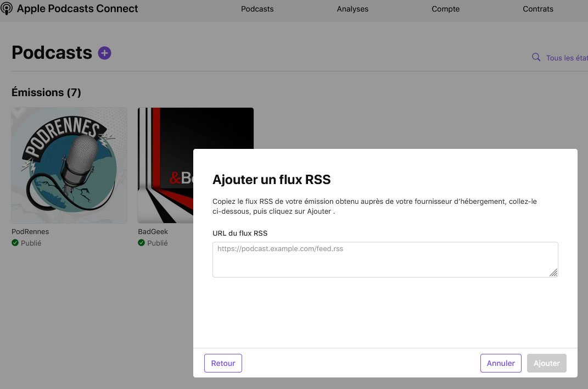Go to the Compte menu item

(x=445, y=9)
